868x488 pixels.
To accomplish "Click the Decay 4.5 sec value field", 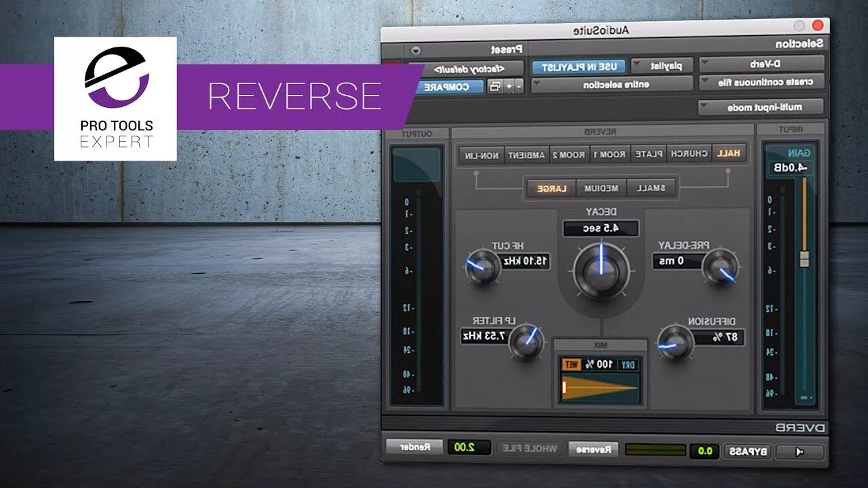I will point(601,228).
